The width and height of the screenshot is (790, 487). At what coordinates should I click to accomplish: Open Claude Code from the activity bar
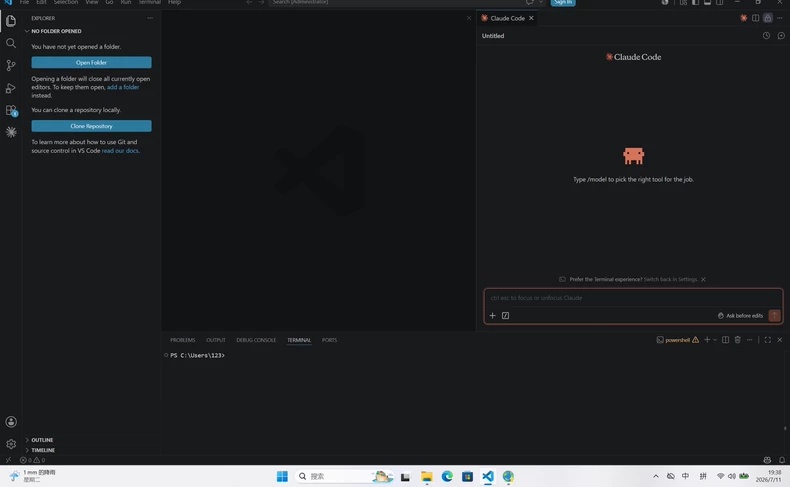click(11, 132)
